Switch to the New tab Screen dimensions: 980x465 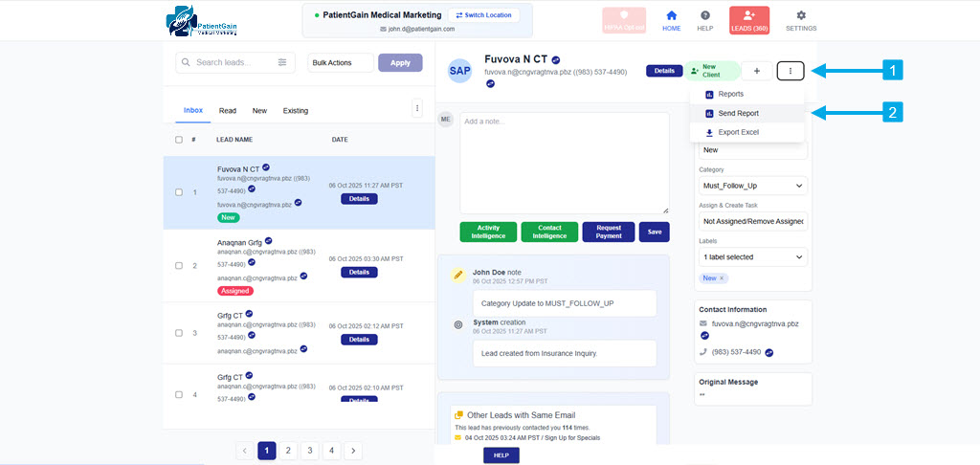pyautogui.click(x=259, y=111)
